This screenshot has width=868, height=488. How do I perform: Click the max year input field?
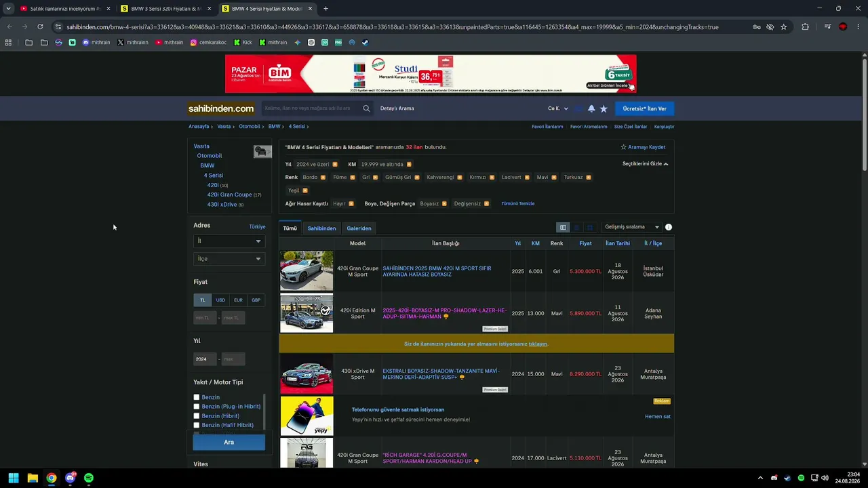coord(233,359)
